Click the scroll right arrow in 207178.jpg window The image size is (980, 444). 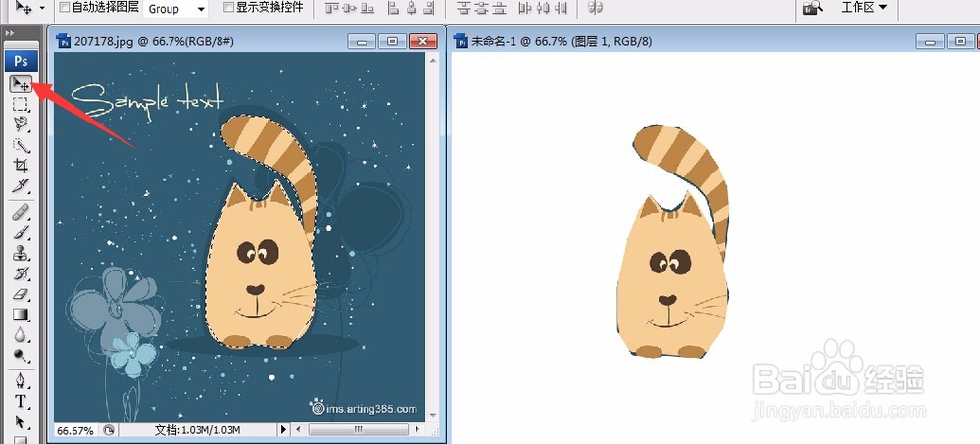coord(417,430)
